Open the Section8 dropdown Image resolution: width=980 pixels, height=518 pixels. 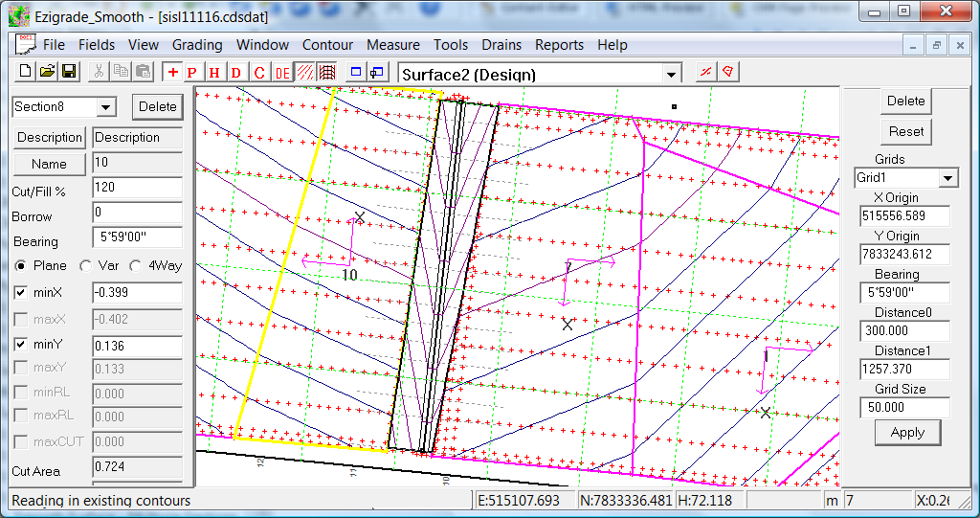point(105,107)
